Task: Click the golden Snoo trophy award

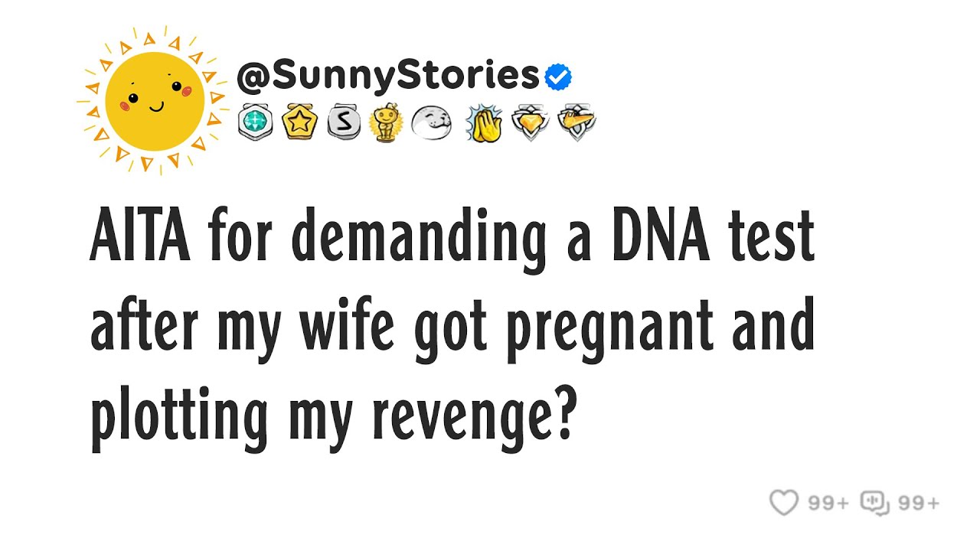Action: coord(385,122)
